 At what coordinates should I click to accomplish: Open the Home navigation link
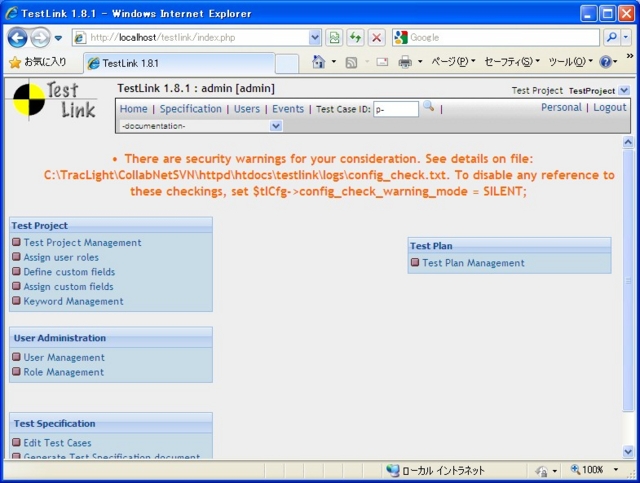point(133,109)
